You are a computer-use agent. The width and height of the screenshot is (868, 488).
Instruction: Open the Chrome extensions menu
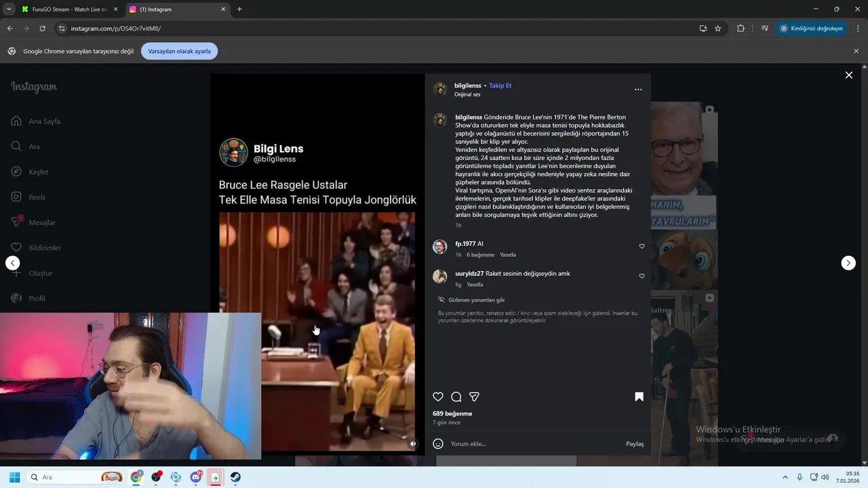click(741, 28)
